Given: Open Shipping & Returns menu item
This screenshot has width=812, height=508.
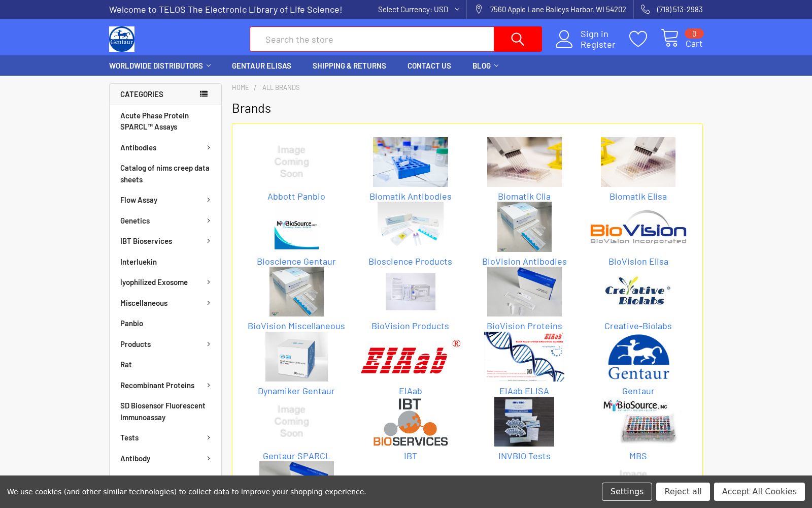Looking at the screenshot, I should (x=349, y=66).
